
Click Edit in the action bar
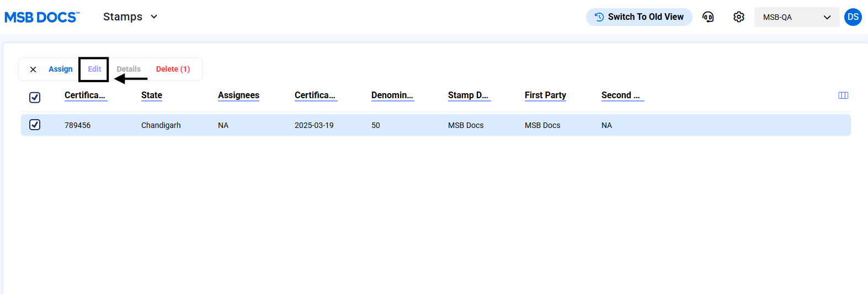click(94, 69)
